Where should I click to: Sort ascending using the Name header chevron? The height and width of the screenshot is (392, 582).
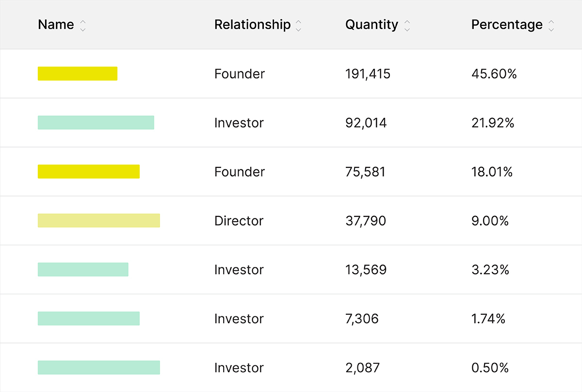tap(82, 22)
